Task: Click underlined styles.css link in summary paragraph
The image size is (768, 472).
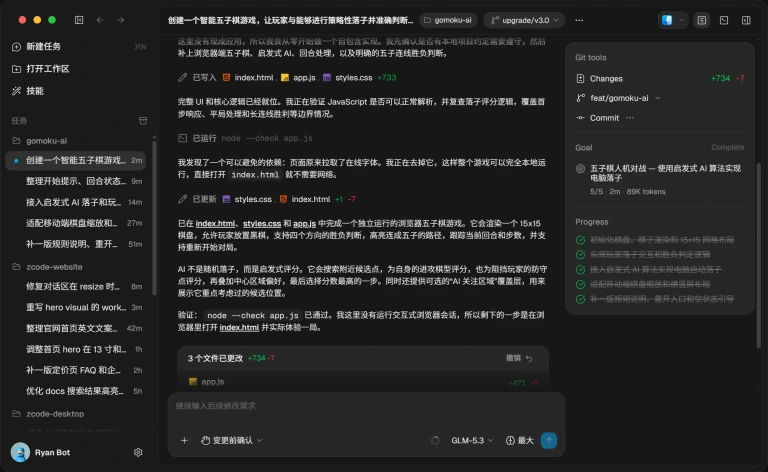Action: pos(262,224)
